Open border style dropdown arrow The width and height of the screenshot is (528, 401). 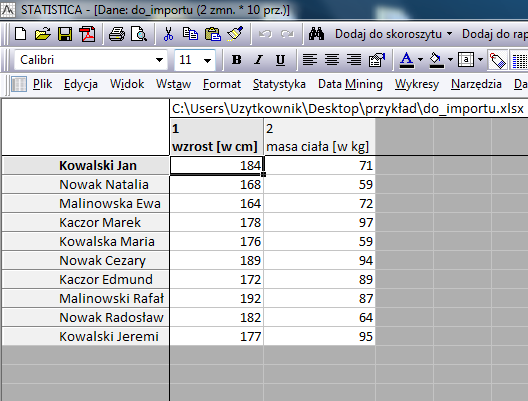point(481,60)
